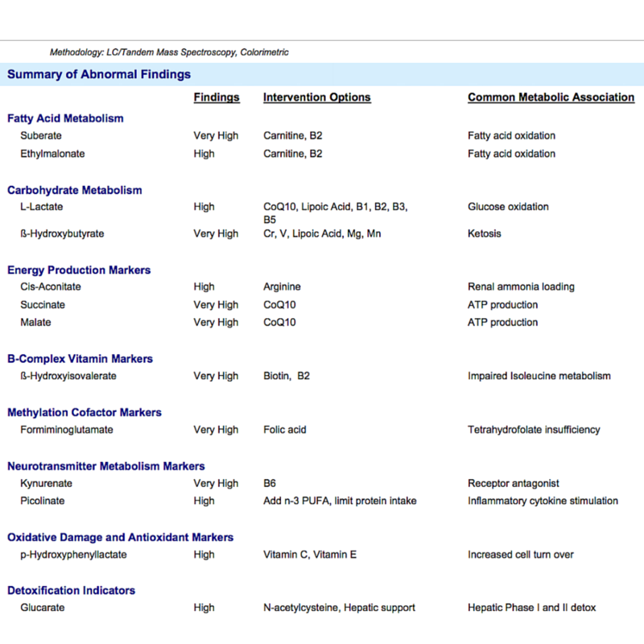Select the Fatty Acid Metabolism section title

65,118
